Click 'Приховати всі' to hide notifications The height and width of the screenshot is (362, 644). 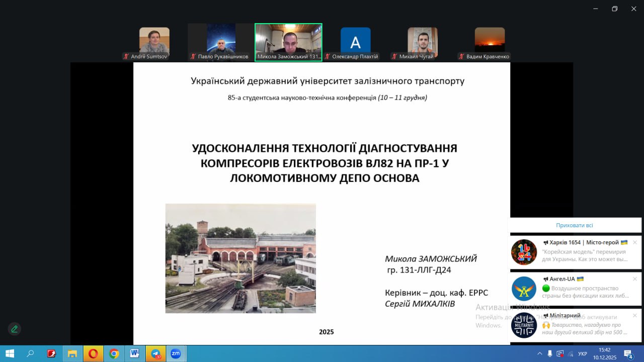click(574, 225)
